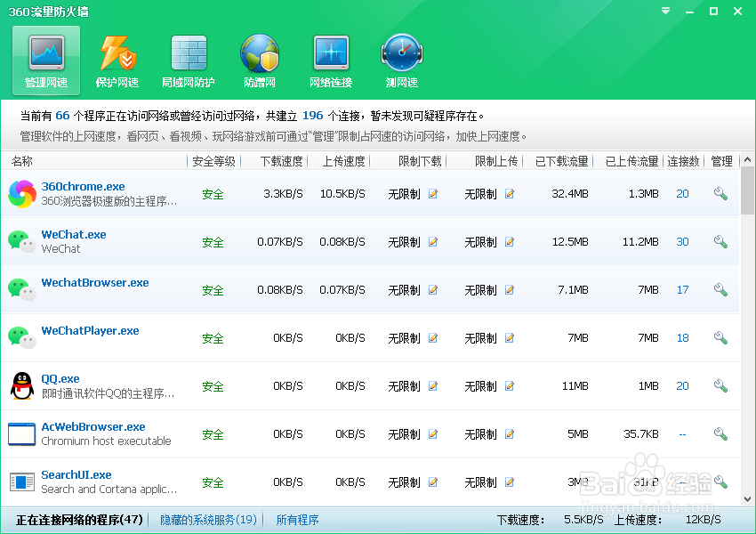756x534 pixels.
Task: Open manage wrench for 360chrome.exe
Action: click(720, 193)
